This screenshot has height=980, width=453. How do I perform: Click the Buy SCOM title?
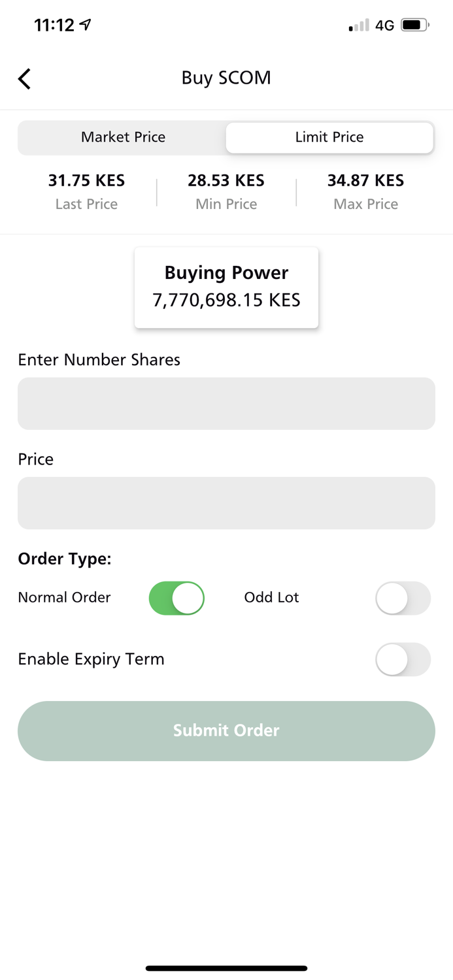pos(226,78)
